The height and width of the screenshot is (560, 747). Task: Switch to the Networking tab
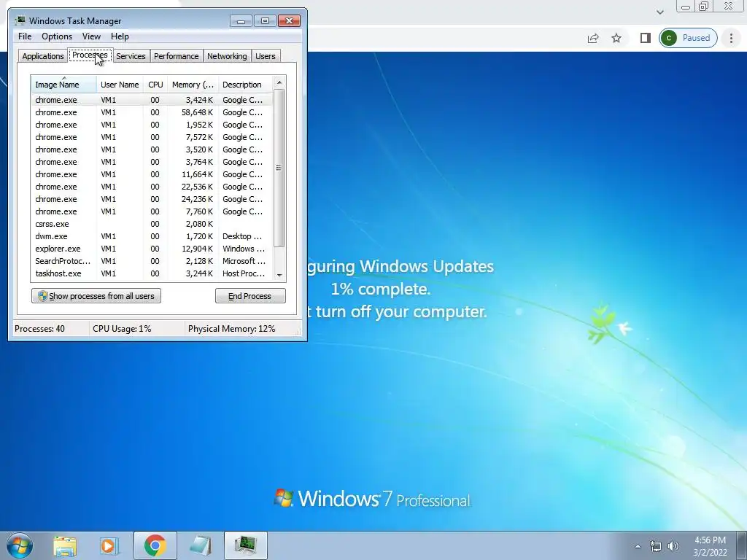(228, 56)
